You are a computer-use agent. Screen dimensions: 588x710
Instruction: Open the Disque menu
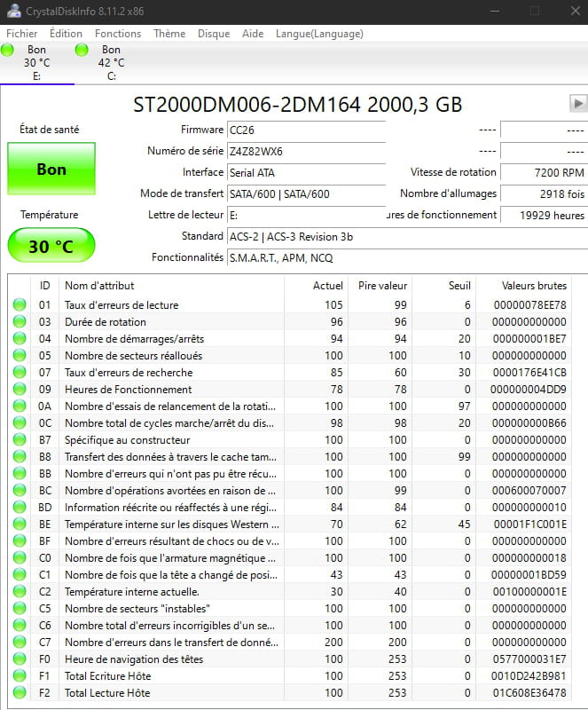[x=214, y=34]
